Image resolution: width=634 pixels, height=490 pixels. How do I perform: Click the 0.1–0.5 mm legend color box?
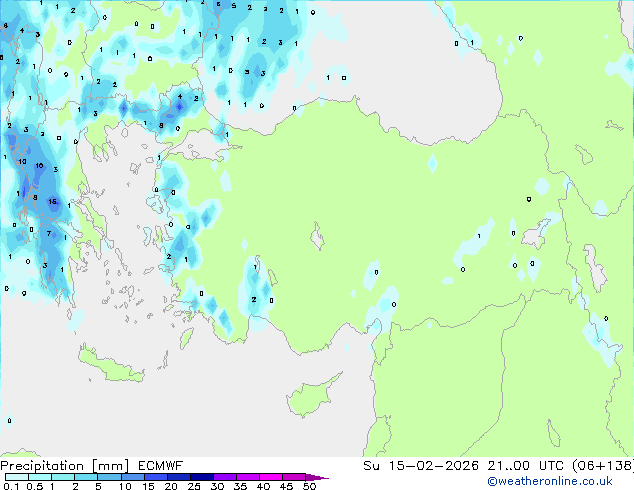coord(17,477)
